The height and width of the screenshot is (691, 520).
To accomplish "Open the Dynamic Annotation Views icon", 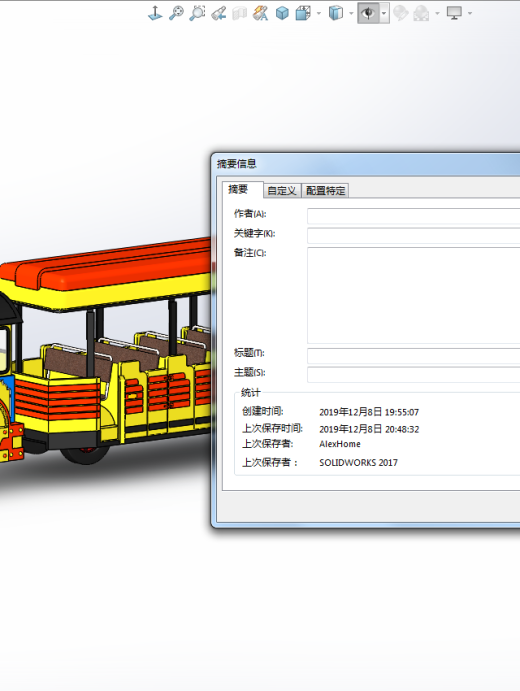I will point(260,13).
